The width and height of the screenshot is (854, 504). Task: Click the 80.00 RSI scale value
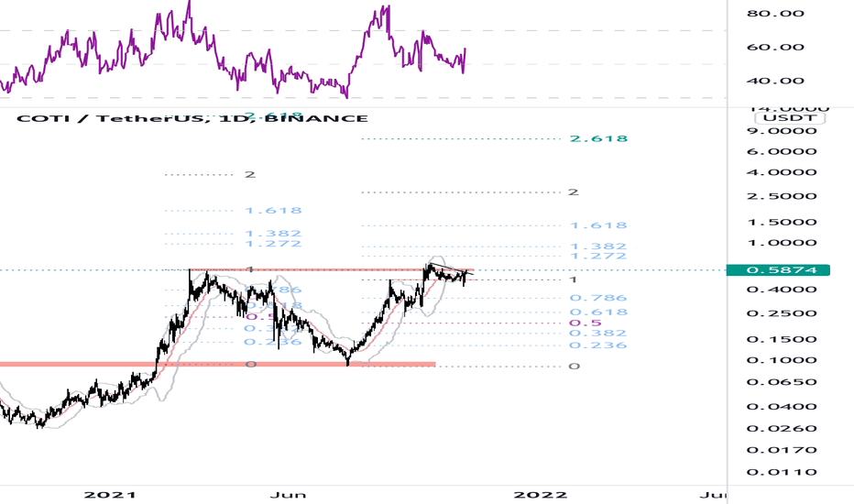click(x=775, y=13)
